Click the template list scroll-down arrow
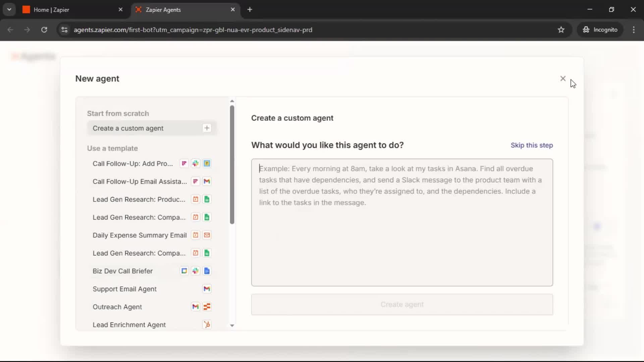This screenshot has width=644, height=362. pos(232,325)
